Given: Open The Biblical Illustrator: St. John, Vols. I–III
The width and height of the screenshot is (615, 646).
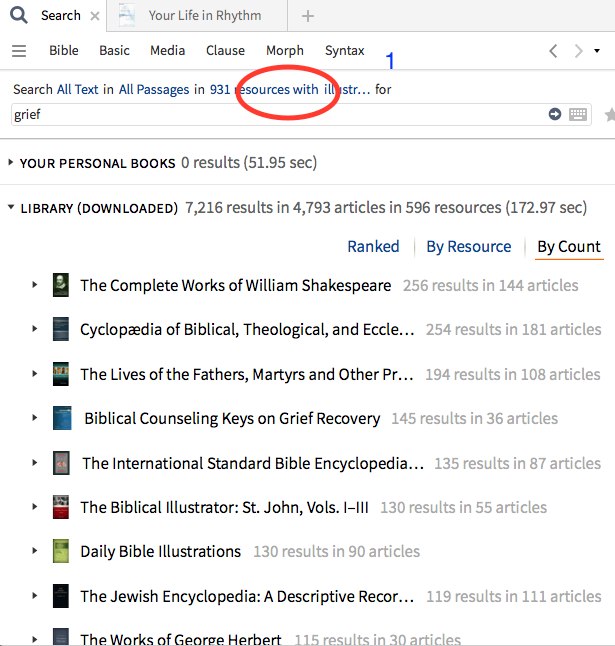Looking at the screenshot, I should pyautogui.click(x=224, y=507).
